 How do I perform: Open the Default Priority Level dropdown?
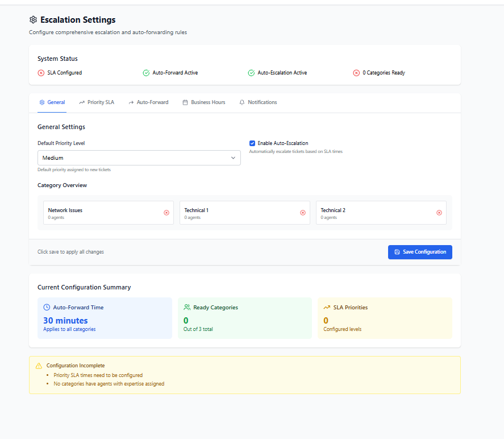(139, 158)
